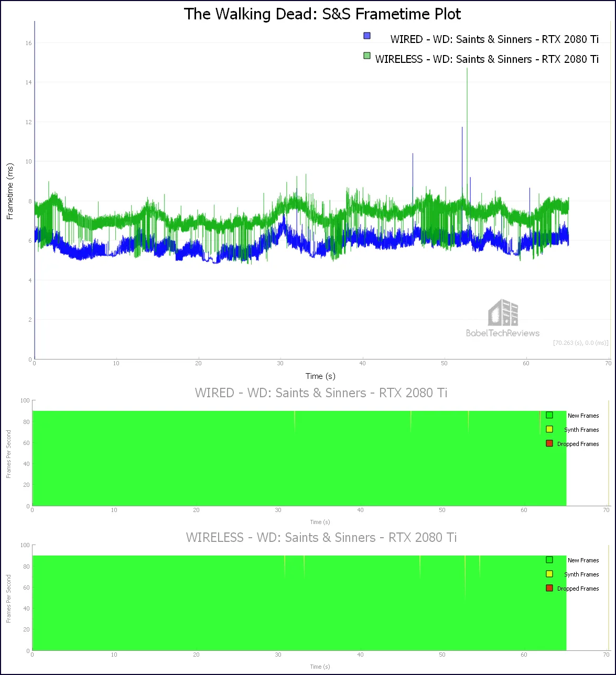
Task: Click the 'Frametime (ms)' vertical axis label
Action: [10, 191]
